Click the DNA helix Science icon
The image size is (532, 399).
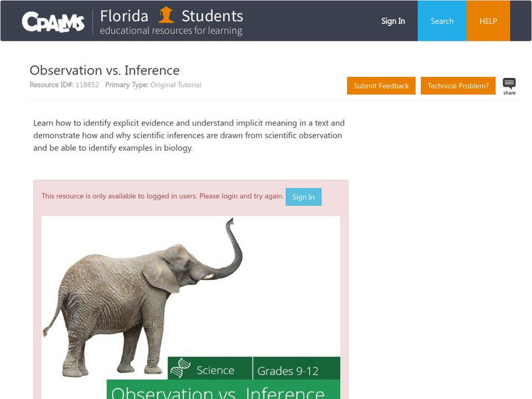pyautogui.click(x=183, y=370)
